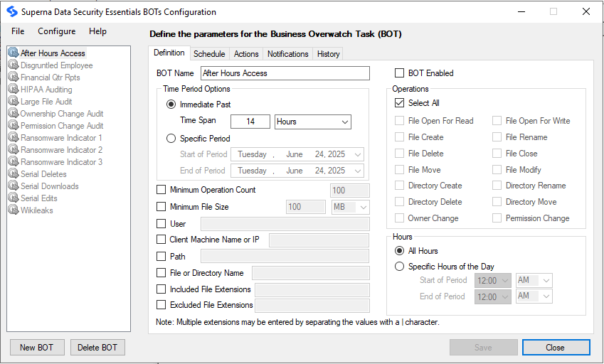Click the Superna logo in title bar
The width and height of the screenshot is (604, 364).
[12, 11]
